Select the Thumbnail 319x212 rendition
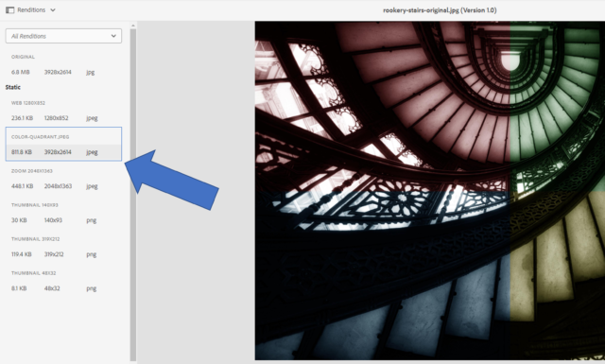 click(x=63, y=247)
